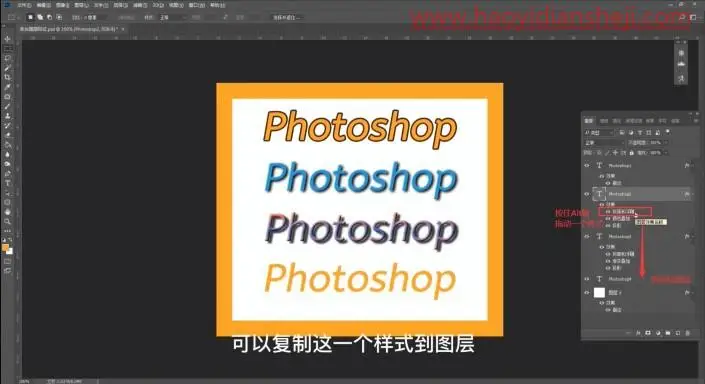Select the Quick Selection wand tool

[x=8, y=68]
